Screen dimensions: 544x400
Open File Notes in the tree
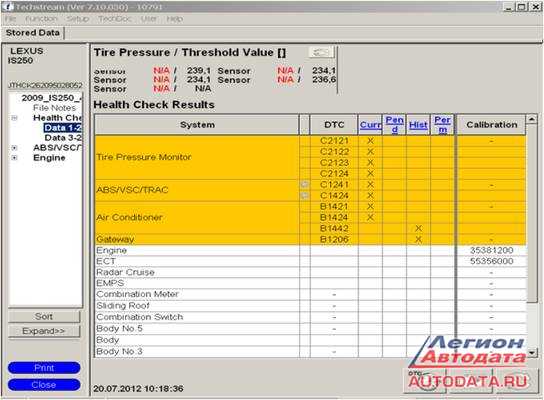(x=54, y=108)
